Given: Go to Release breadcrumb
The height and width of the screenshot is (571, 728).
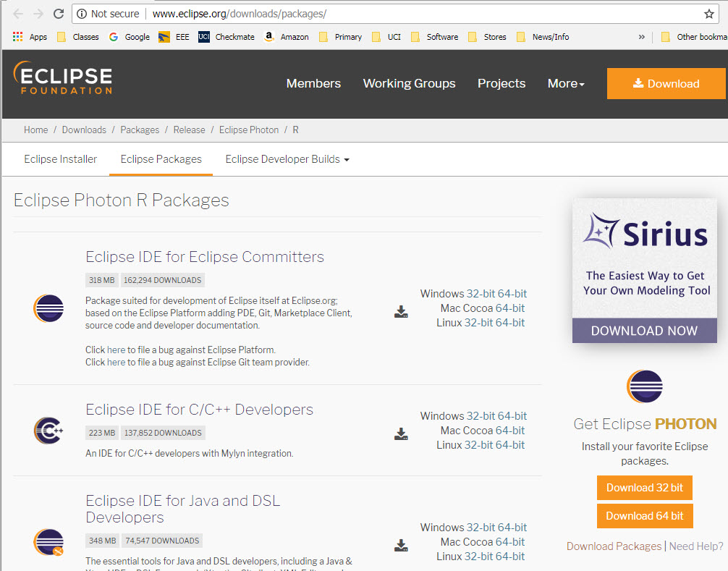Looking at the screenshot, I should point(189,130).
